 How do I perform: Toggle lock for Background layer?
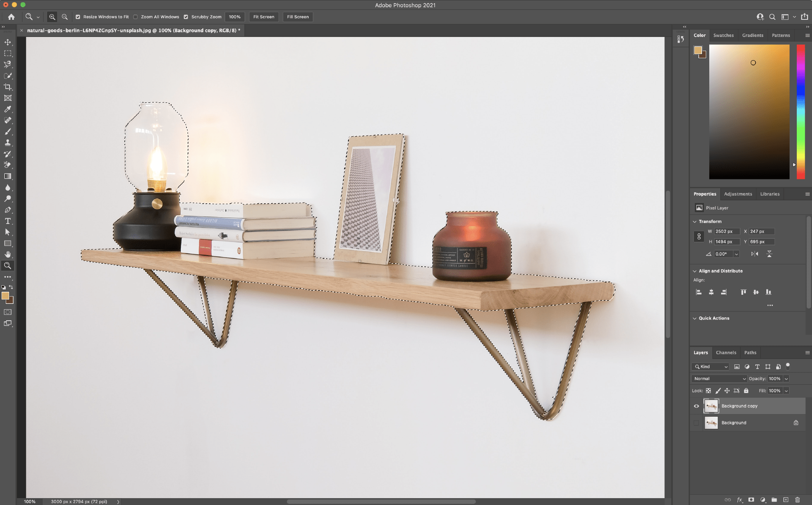pyautogui.click(x=796, y=423)
